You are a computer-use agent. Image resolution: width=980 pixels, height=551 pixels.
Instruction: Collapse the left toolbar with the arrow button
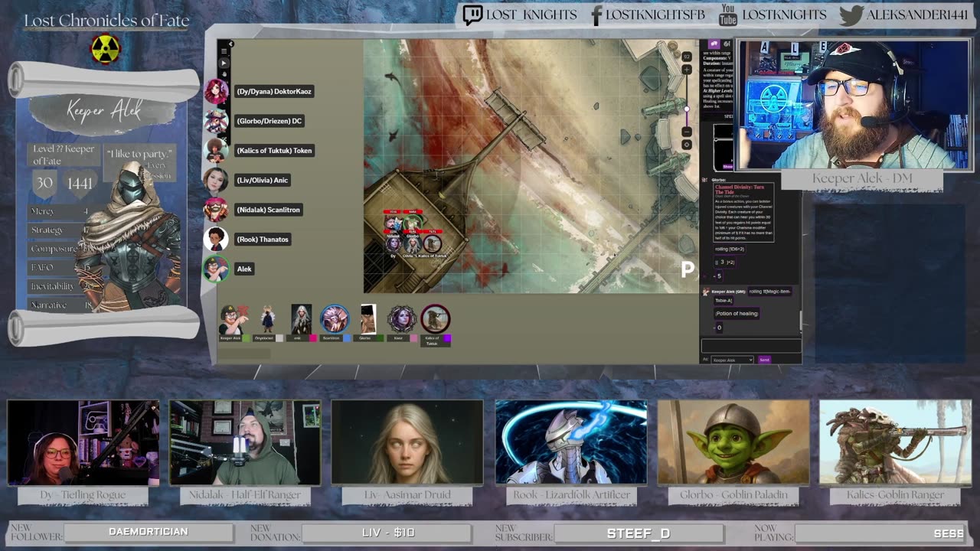[230, 44]
